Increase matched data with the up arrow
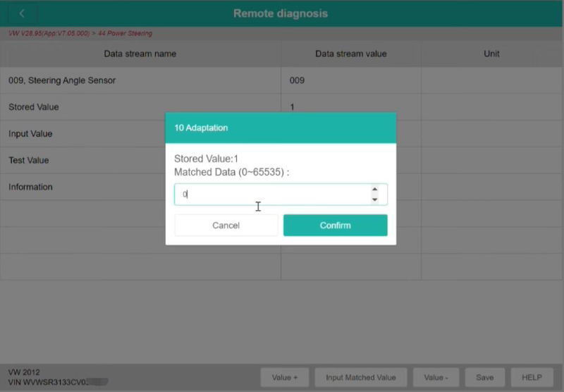Image resolution: width=564 pixels, height=392 pixels. tap(374, 189)
